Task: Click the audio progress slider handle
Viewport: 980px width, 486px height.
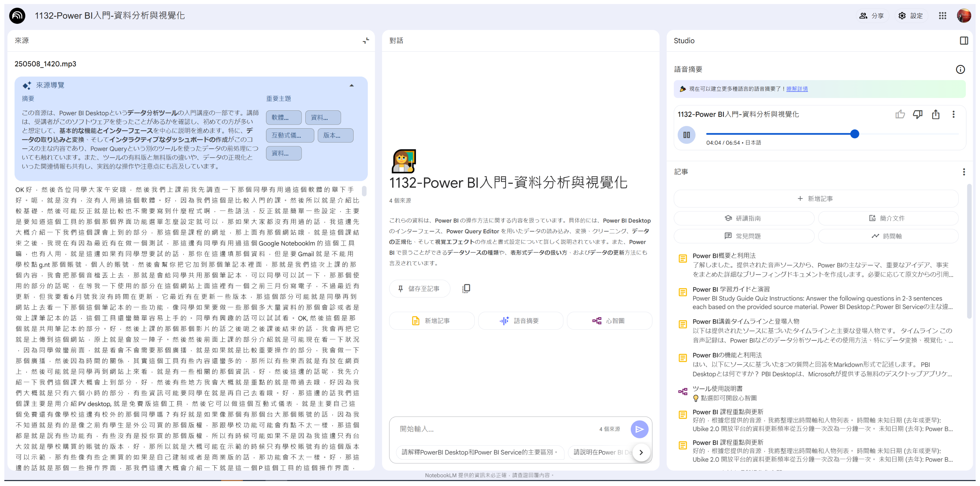Action: [854, 134]
